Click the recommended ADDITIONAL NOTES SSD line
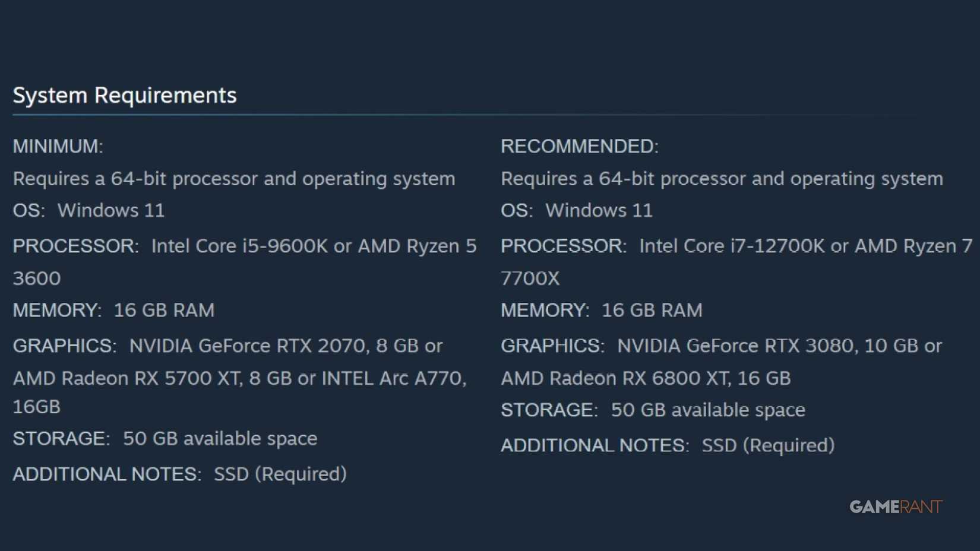 coord(668,445)
